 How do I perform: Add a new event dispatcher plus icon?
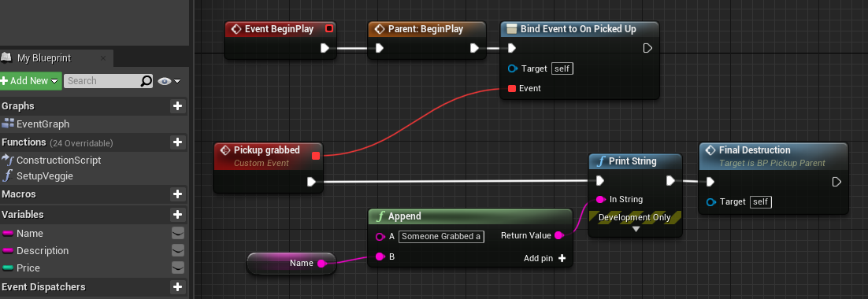click(x=177, y=287)
